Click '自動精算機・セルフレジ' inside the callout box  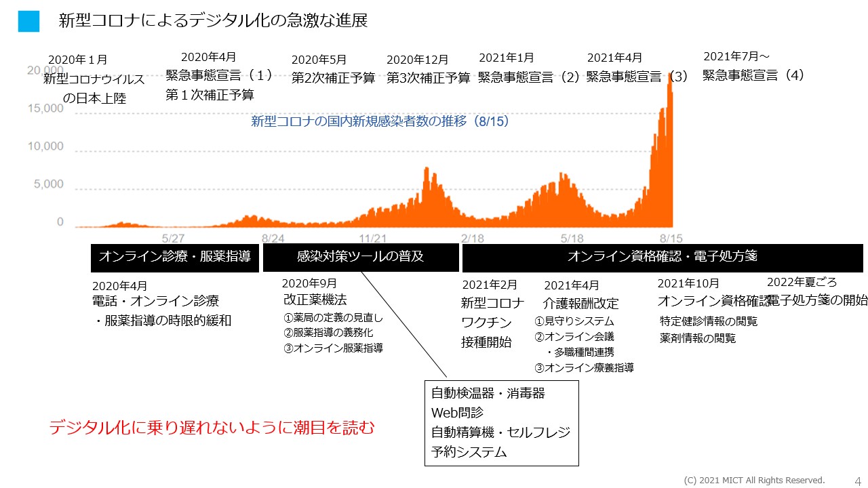pos(500,432)
